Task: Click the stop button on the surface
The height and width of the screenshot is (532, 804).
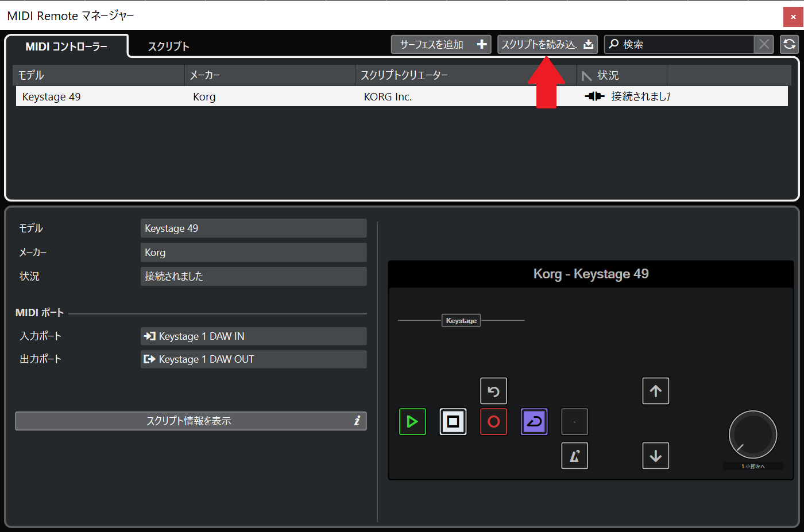Action: pos(453,422)
